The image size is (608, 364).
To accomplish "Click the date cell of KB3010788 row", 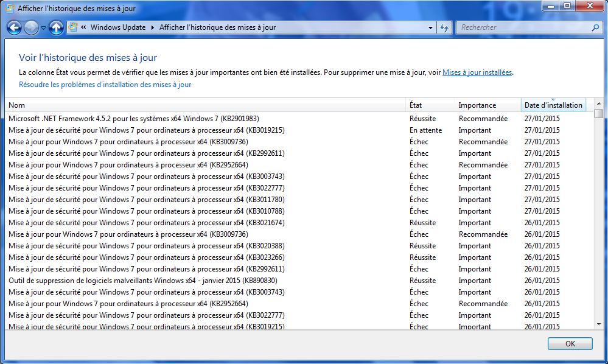I will click(x=542, y=211).
